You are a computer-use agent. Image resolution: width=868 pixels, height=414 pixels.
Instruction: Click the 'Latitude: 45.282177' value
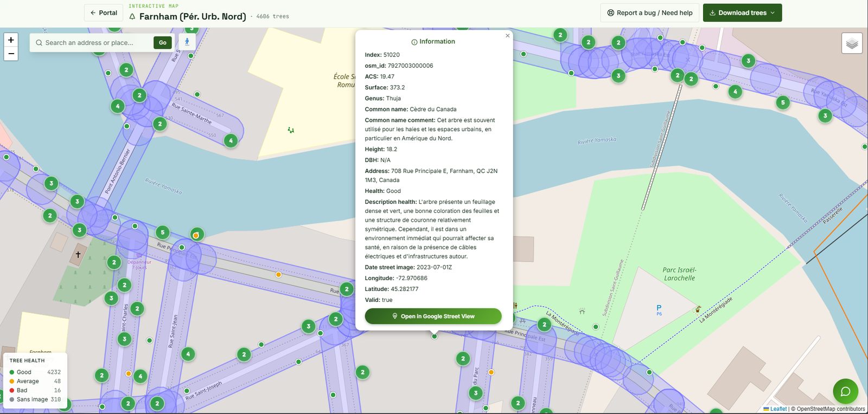pos(405,289)
